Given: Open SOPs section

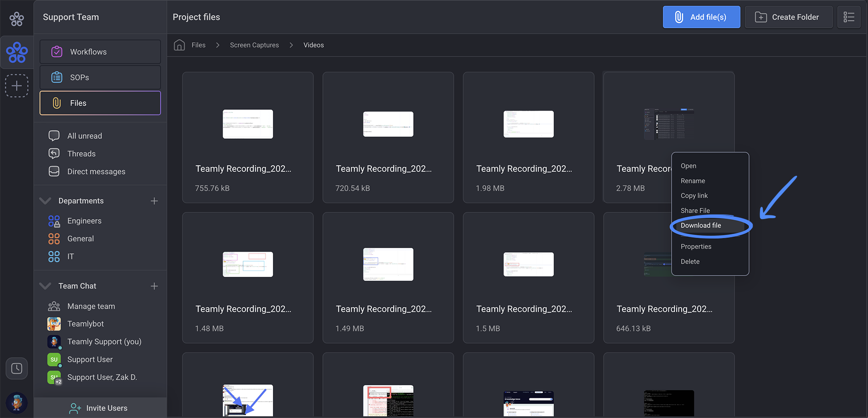Looking at the screenshot, I should point(100,77).
